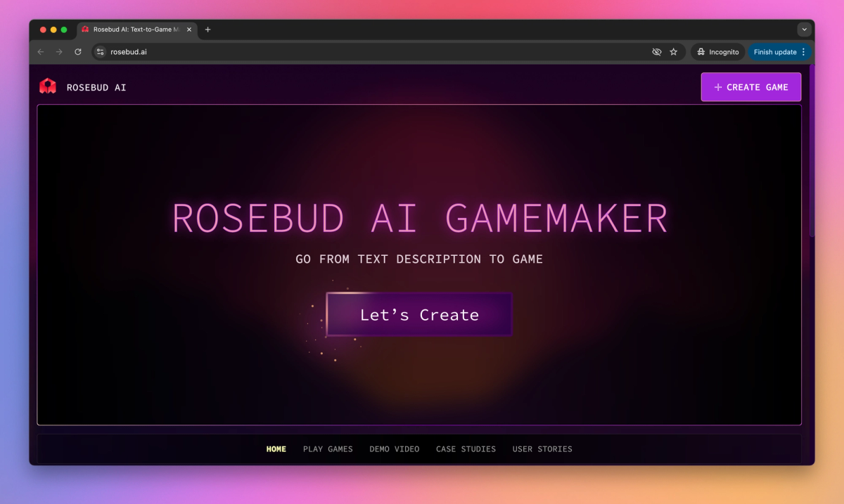Screen dimensions: 844x504
Task: Click the tracking protection eye icon
Action: pos(657,52)
